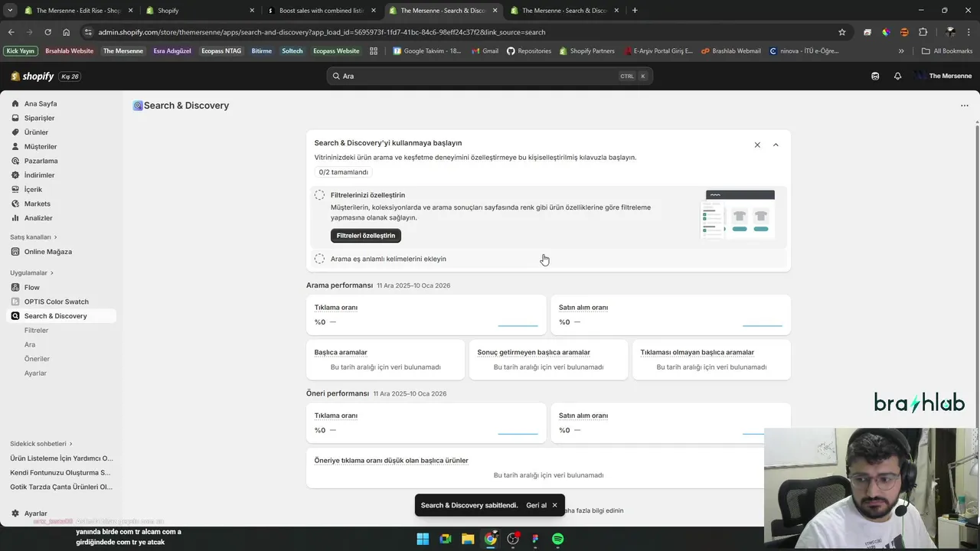Viewport: 980px width, 551px height.
Task: Click the Markets globe icon
Action: 15,204
